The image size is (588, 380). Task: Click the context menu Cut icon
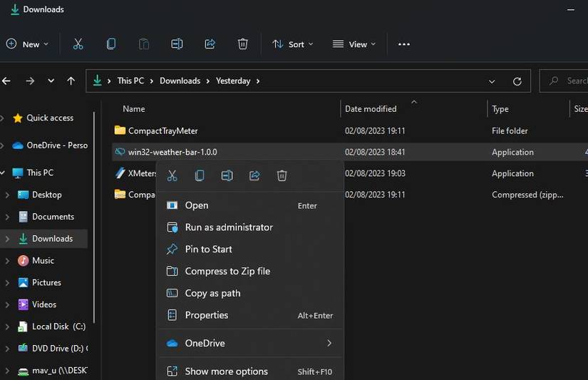(x=172, y=175)
